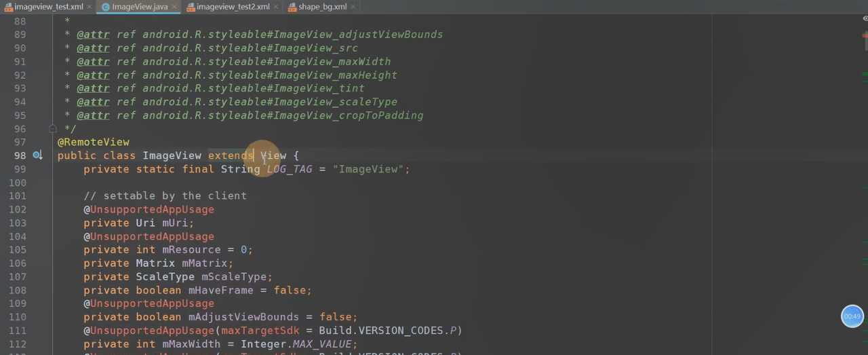The width and height of the screenshot is (868, 355).
Task: Click the String type on line 99
Action: [240, 169]
